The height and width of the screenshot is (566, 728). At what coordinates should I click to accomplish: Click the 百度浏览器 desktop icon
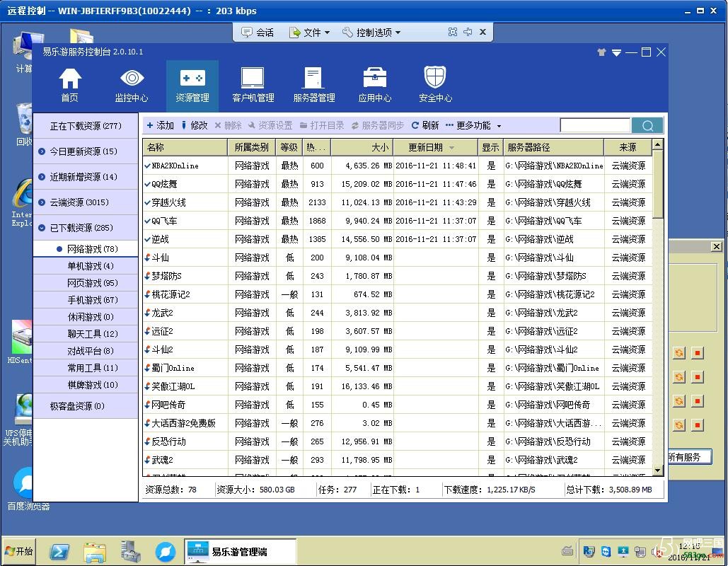27,489
